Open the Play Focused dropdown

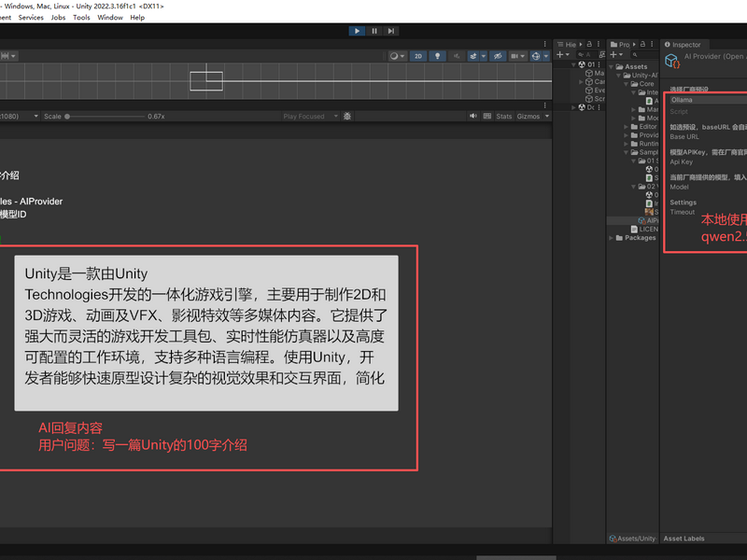[310, 116]
